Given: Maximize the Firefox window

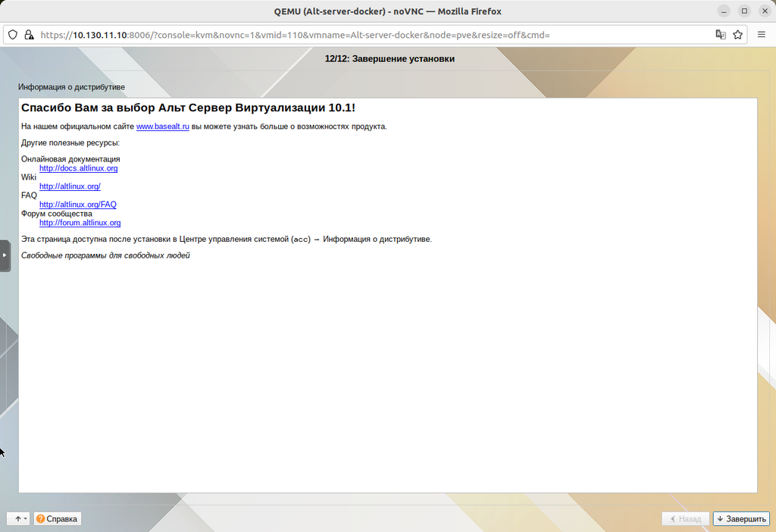Looking at the screenshot, I should [x=744, y=11].
